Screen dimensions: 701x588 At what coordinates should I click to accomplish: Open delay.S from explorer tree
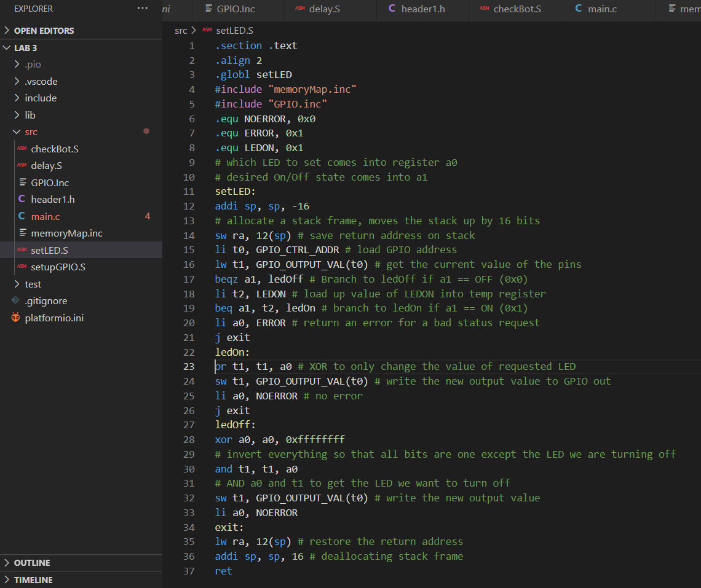[47, 166]
